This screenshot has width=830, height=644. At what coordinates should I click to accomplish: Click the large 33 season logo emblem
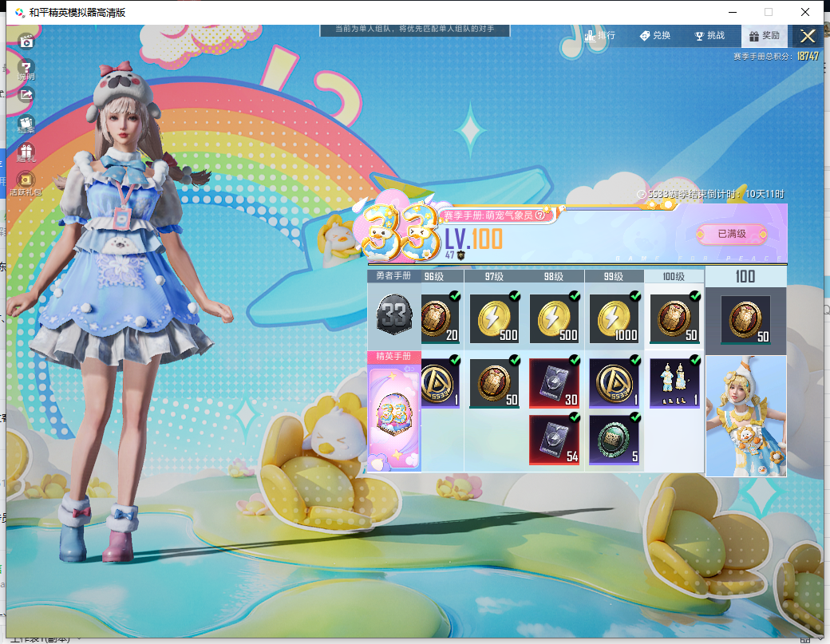point(400,231)
